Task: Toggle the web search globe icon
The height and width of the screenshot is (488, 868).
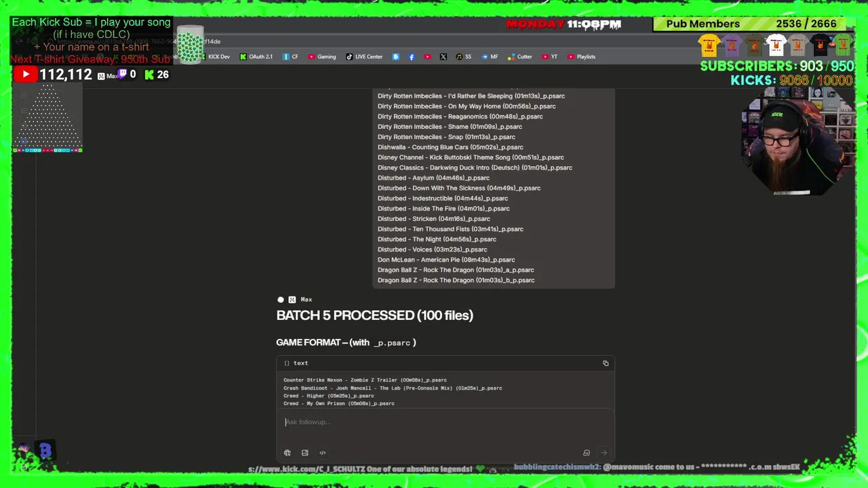Action: pyautogui.click(x=288, y=453)
